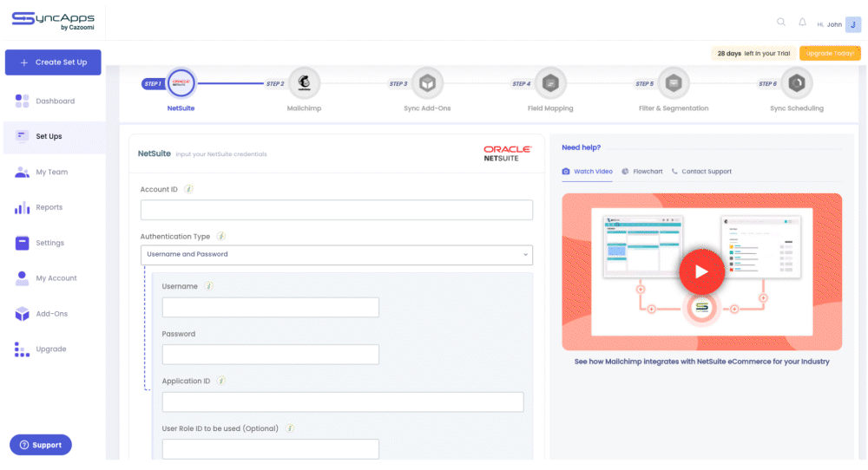The width and height of the screenshot is (868, 470).
Task: Select Step 5 Filter & Segmentation icon
Action: (x=674, y=83)
